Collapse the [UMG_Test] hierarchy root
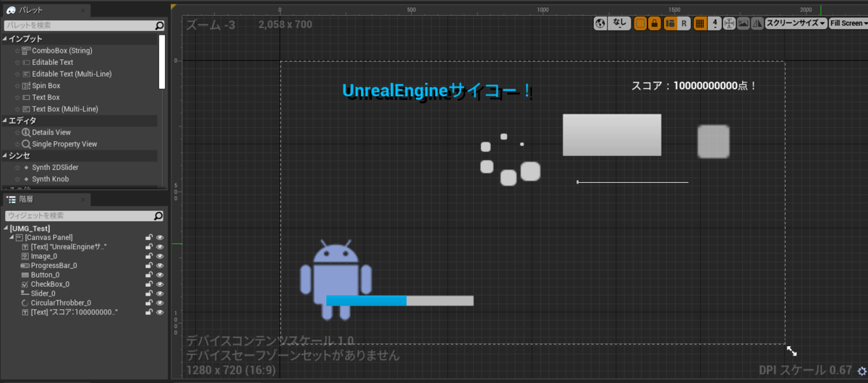The height and width of the screenshot is (383, 868). click(6, 228)
